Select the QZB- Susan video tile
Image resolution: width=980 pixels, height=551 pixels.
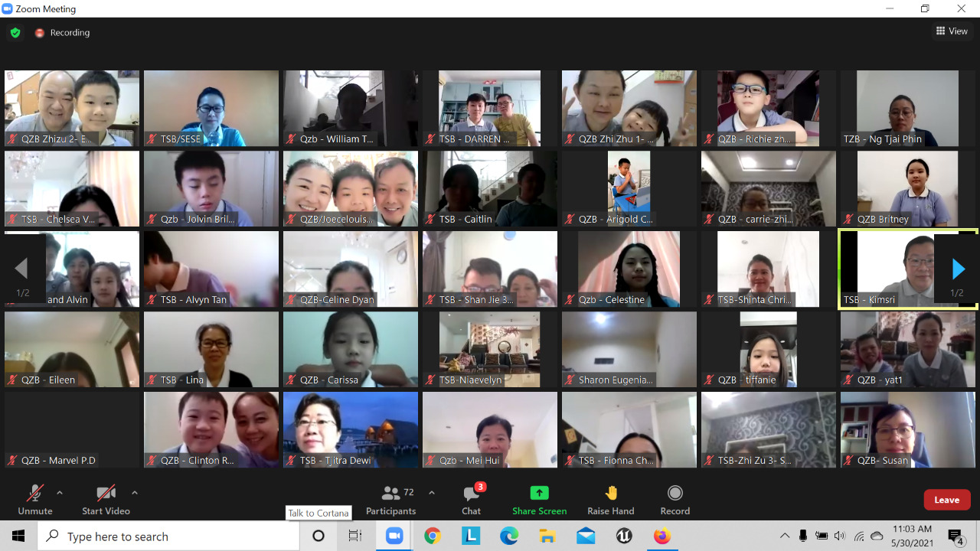click(908, 430)
